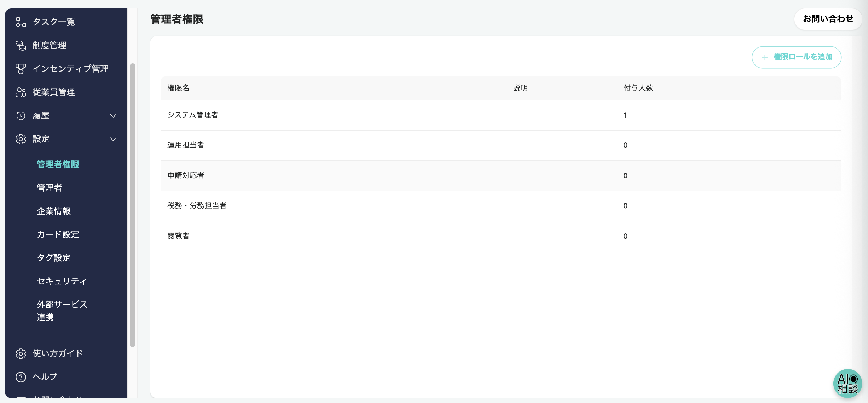The image size is (868, 403).
Task: Open the システム管理者 role row
Action: pyautogui.click(x=193, y=115)
